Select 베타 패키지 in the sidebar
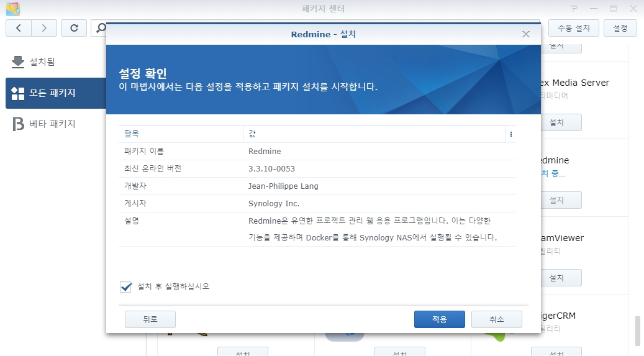 pyautogui.click(x=56, y=124)
